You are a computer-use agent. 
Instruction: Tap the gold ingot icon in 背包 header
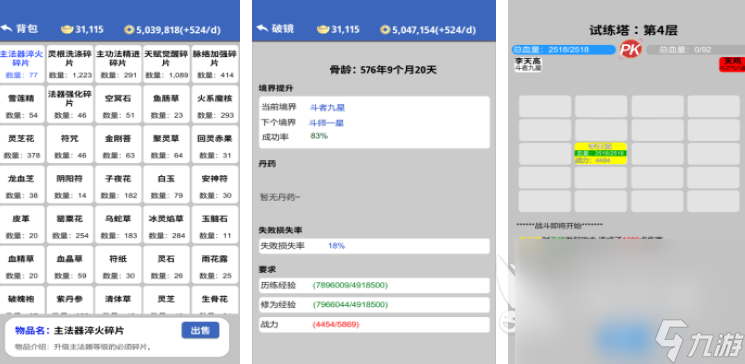point(67,29)
